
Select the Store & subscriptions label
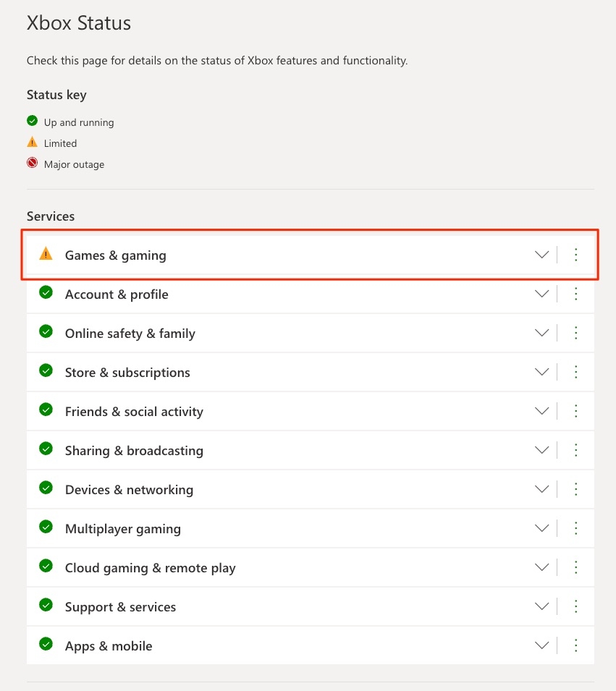(127, 373)
